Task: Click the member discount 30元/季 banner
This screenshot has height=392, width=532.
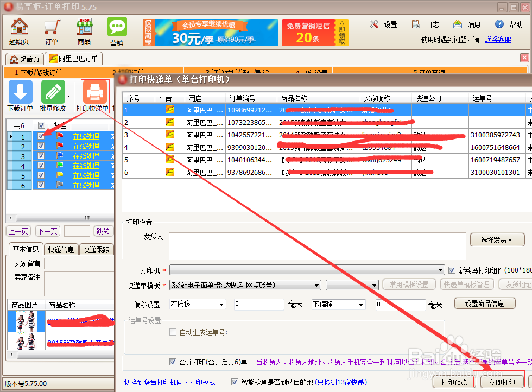Action: 211,33
